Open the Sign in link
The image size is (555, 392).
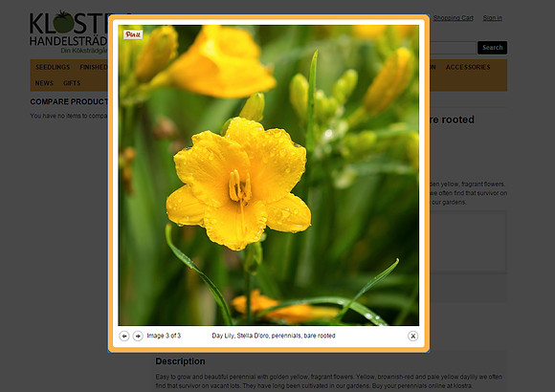pyautogui.click(x=493, y=18)
